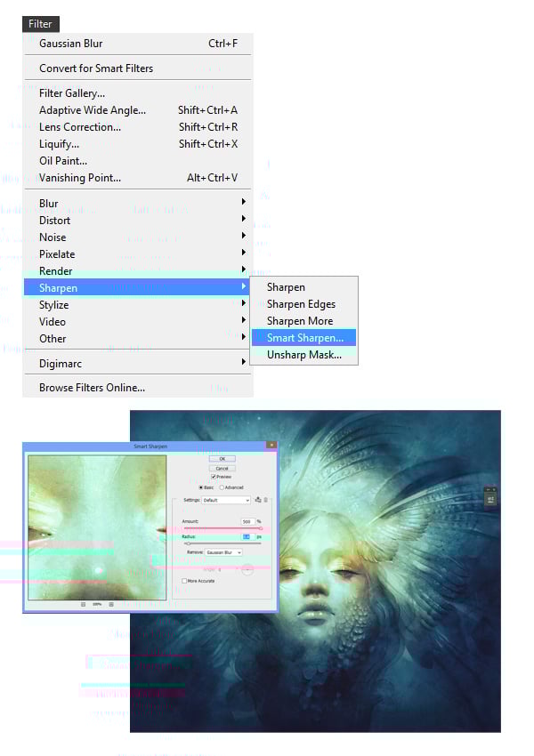534x756 pixels.
Task: Choose Smart Sharpen from the submenu
Action: tap(303, 337)
